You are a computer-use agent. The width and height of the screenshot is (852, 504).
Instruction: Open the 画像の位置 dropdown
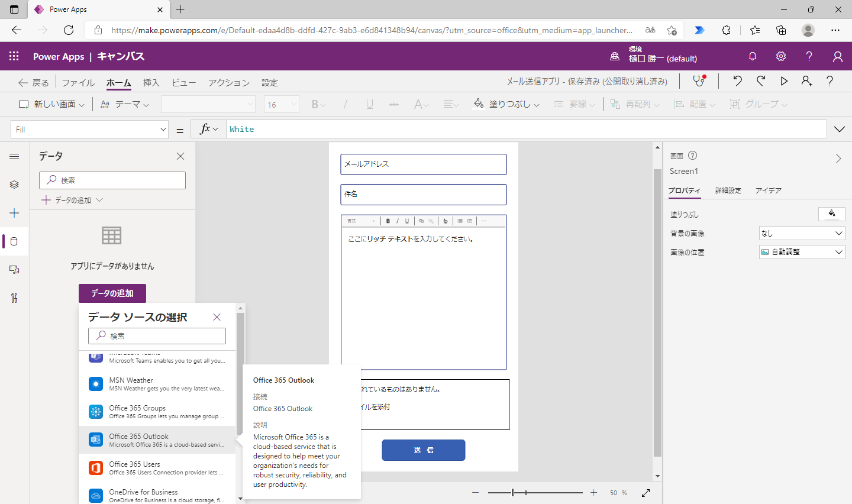pos(802,252)
